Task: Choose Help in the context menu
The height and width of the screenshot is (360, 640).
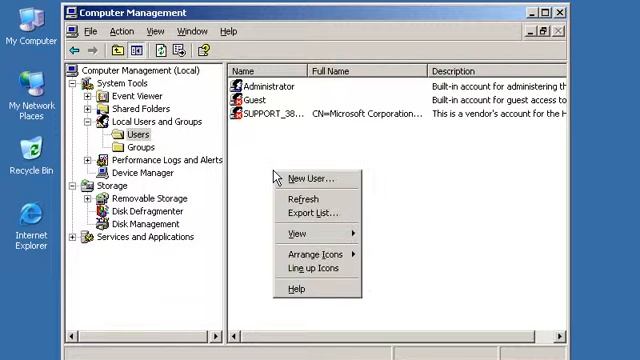Action: coord(317,289)
